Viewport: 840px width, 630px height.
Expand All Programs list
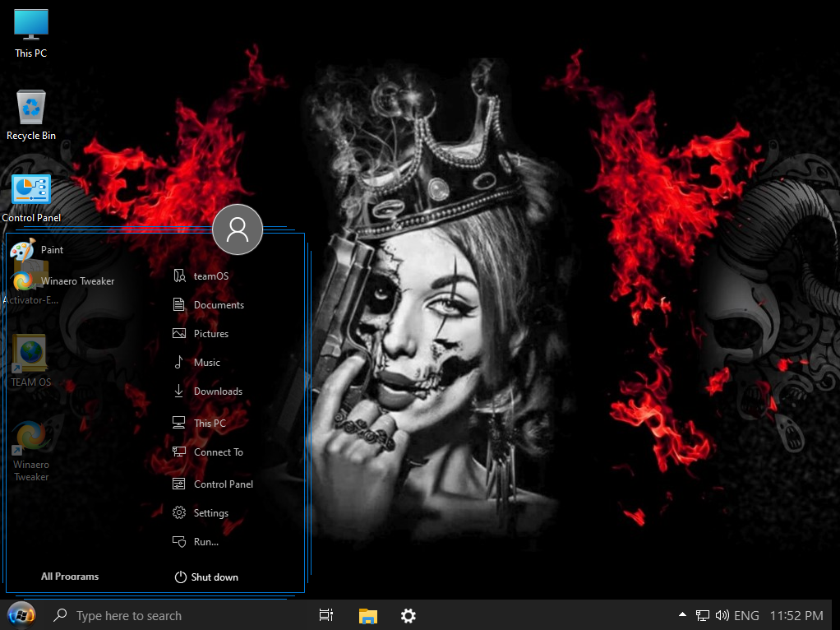(x=70, y=577)
